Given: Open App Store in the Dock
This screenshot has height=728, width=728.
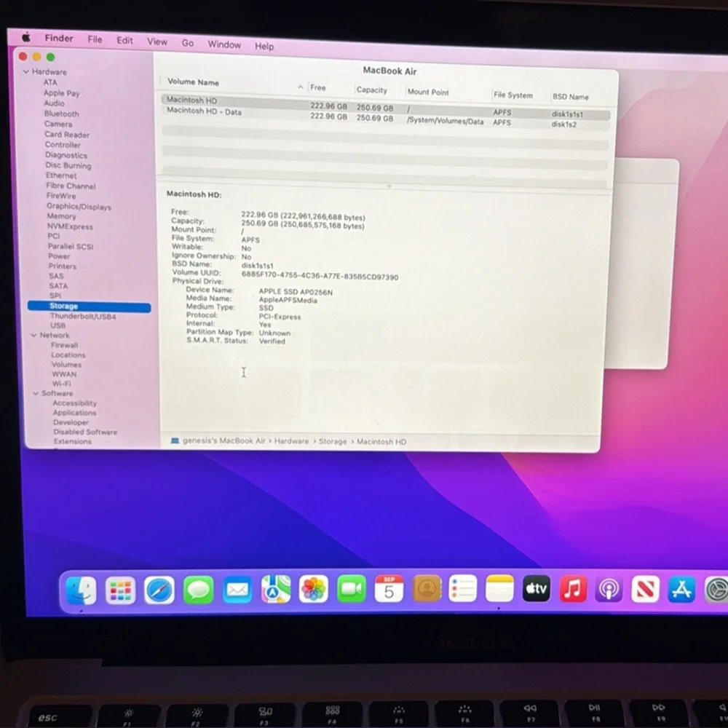Looking at the screenshot, I should 681,589.
